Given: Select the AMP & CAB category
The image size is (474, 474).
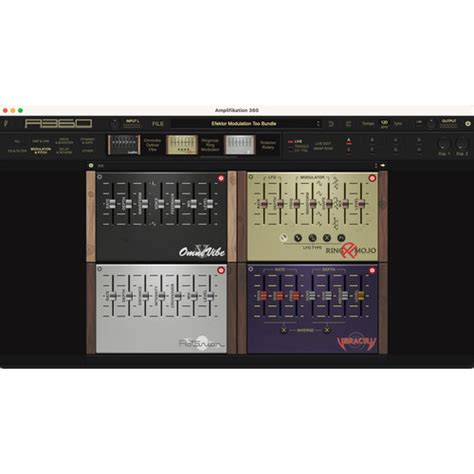Looking at the screenshot, I should 41,141.
